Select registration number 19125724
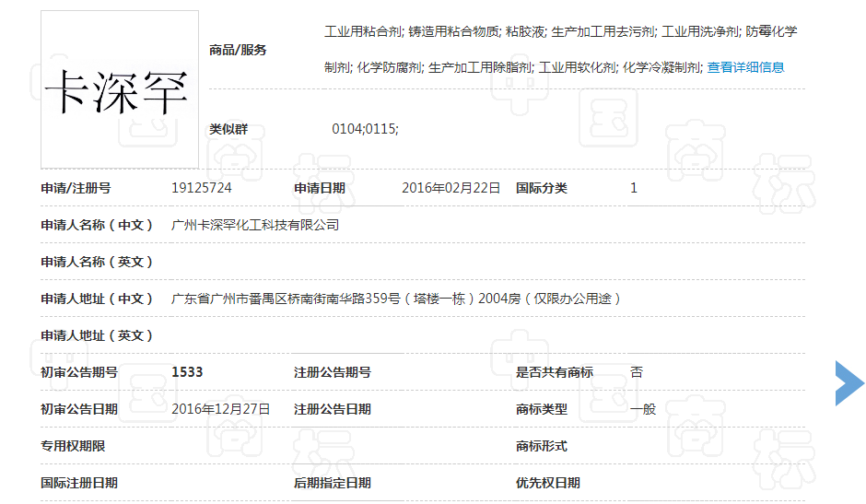 202,188
